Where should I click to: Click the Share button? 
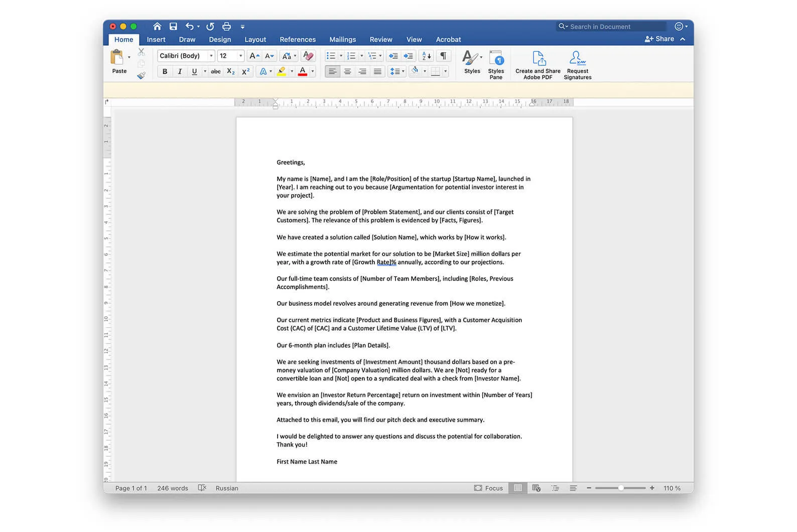[x=659, y=39]
